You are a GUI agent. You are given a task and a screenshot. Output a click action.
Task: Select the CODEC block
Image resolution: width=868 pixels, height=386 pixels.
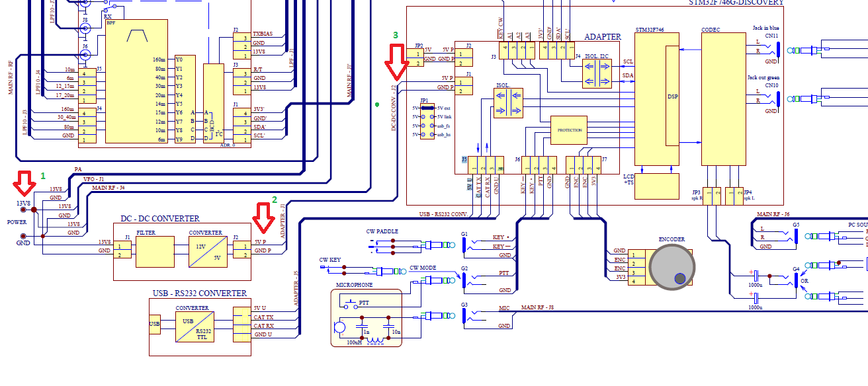pyautogui.click(x=722, y=98)
